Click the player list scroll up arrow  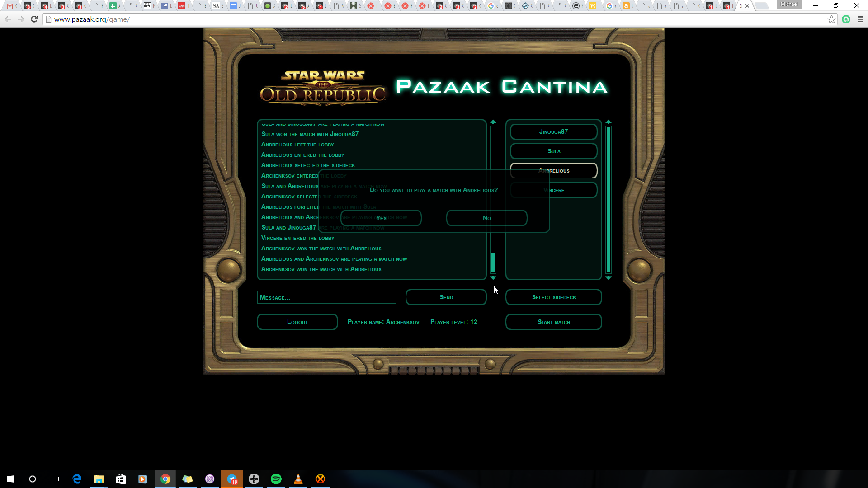(609, 122)
